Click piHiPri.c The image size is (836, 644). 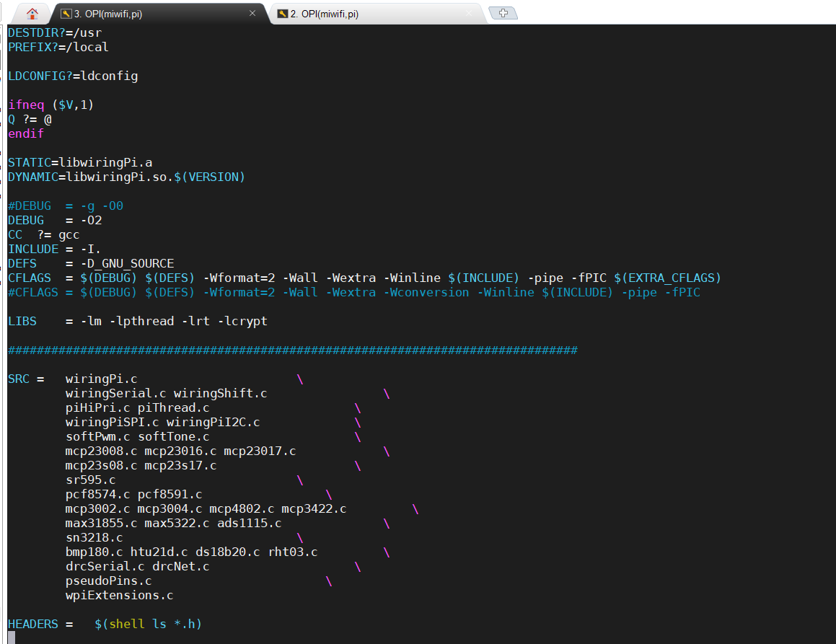(97, 407)
